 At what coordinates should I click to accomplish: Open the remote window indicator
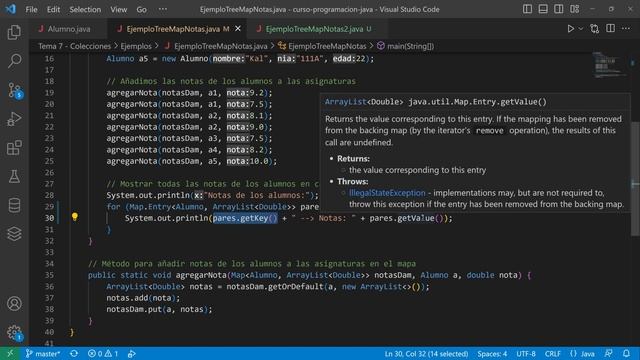[10, 353]
